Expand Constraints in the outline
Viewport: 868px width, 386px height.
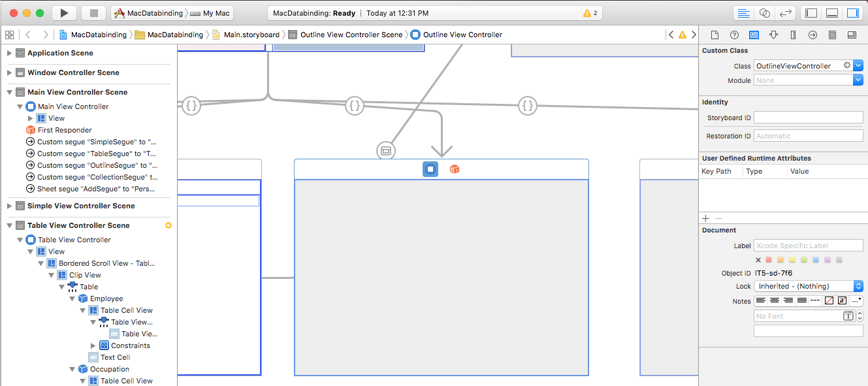[93, 346]
